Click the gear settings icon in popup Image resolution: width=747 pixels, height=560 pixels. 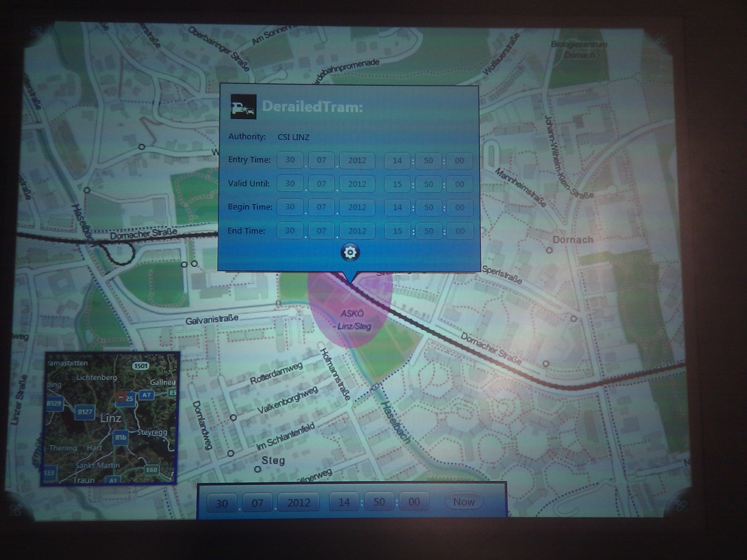tap(350, 252)
